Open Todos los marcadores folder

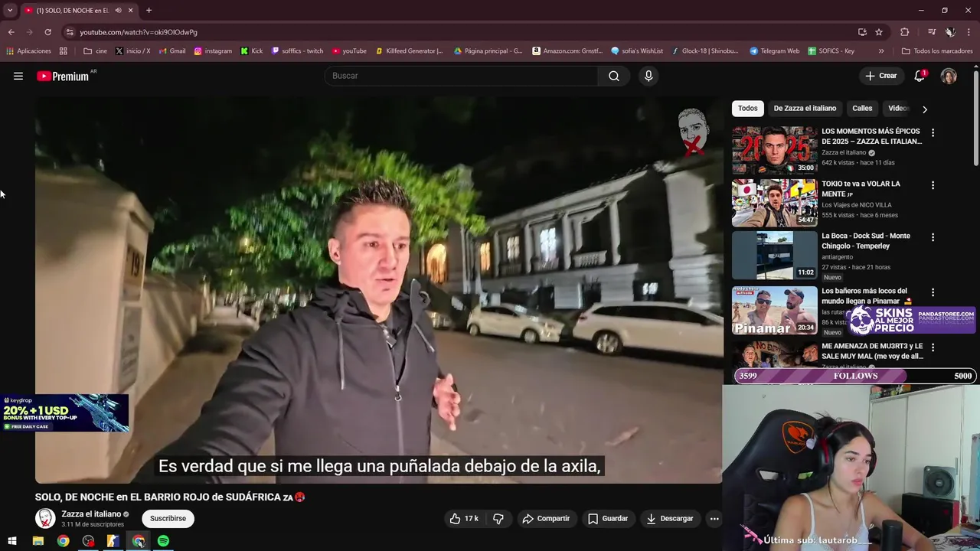[x=937, y=51]
